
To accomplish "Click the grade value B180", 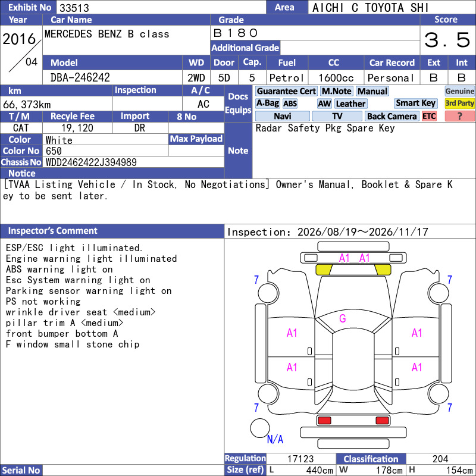I will coord(236,33).
